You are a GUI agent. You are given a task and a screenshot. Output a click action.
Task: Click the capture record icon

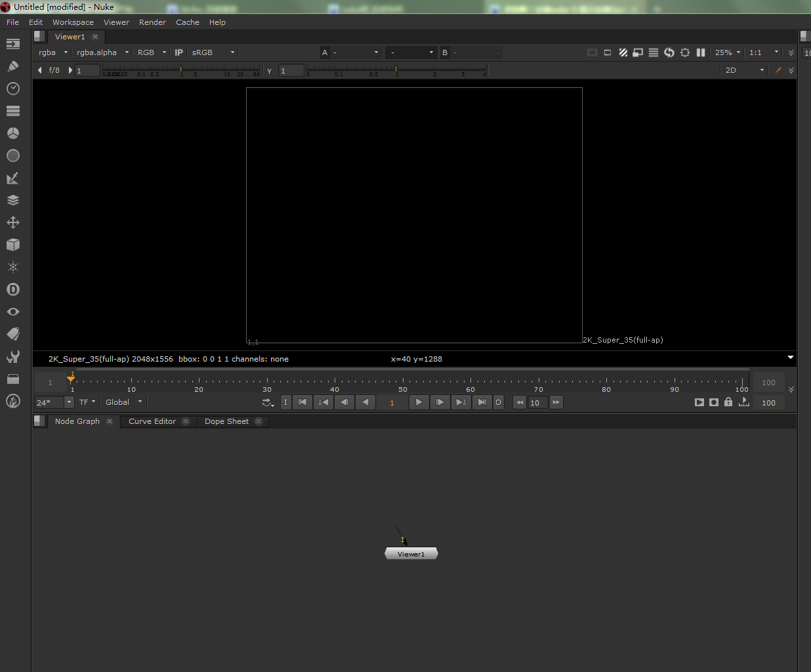(x=714, y=402)
